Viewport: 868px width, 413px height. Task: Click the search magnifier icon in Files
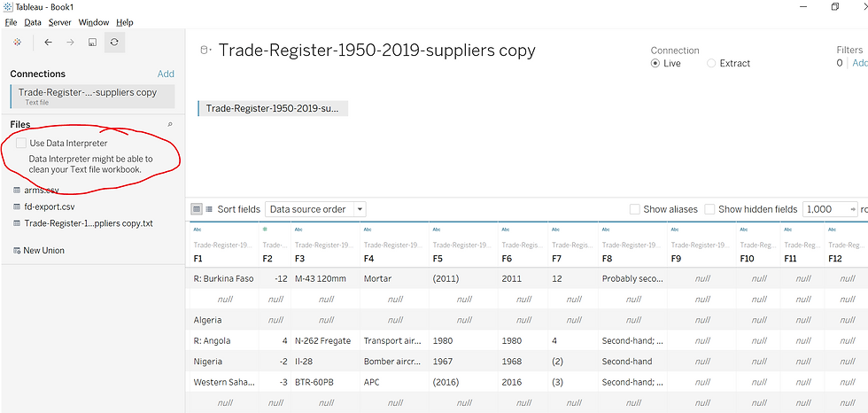(x=170, y=125)
